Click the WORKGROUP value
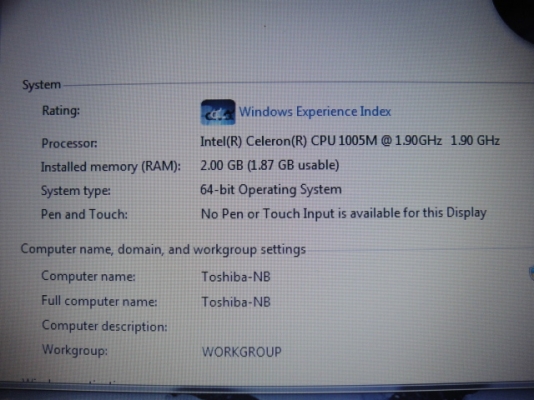This screenshot has width=534, height=400. [x=242, y=352]
